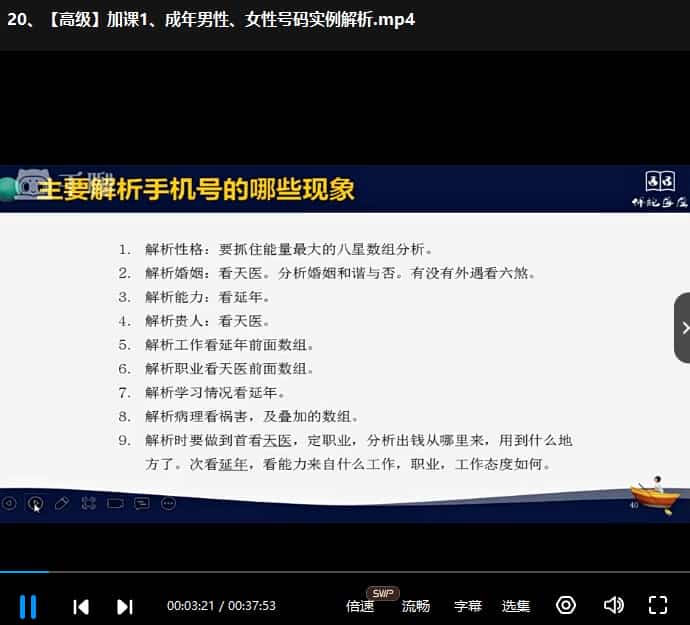
Task: Click the slideshow next circular icon
Action: [x=35, y=503]
